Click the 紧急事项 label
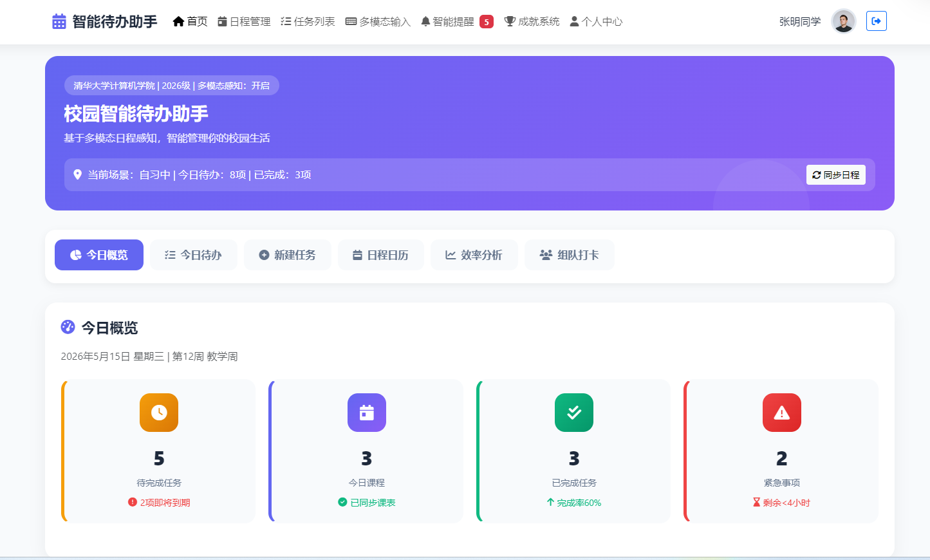 click(x=782, y=483)
